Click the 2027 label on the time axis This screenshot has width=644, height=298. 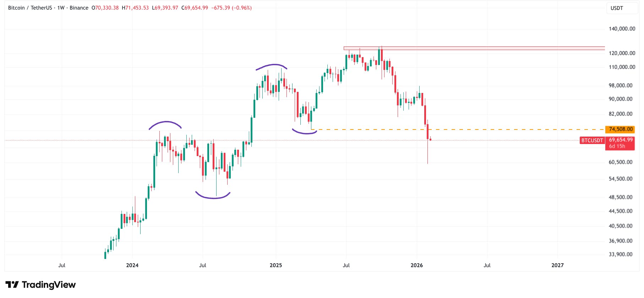point(557,265)
